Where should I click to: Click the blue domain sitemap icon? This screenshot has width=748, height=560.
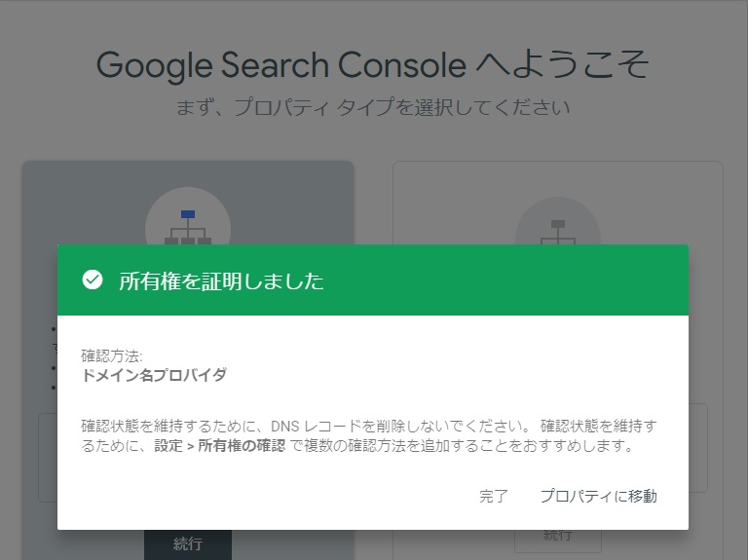pos(188,228)
